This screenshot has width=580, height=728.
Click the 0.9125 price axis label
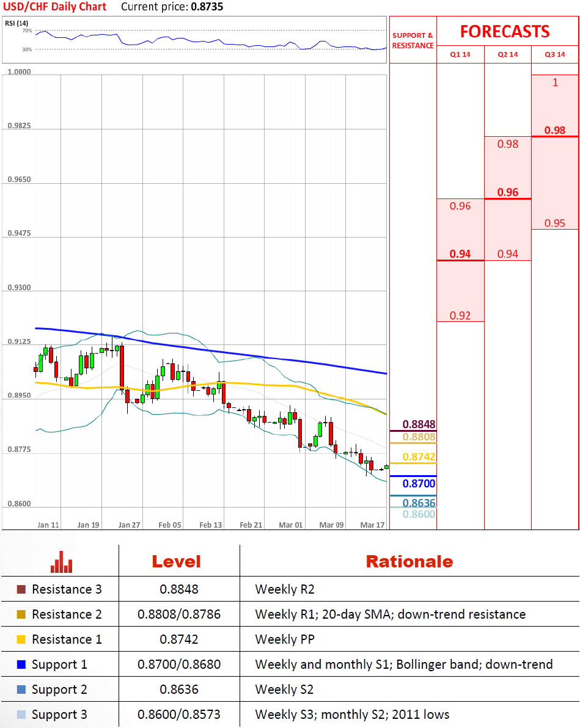[19, 342]
